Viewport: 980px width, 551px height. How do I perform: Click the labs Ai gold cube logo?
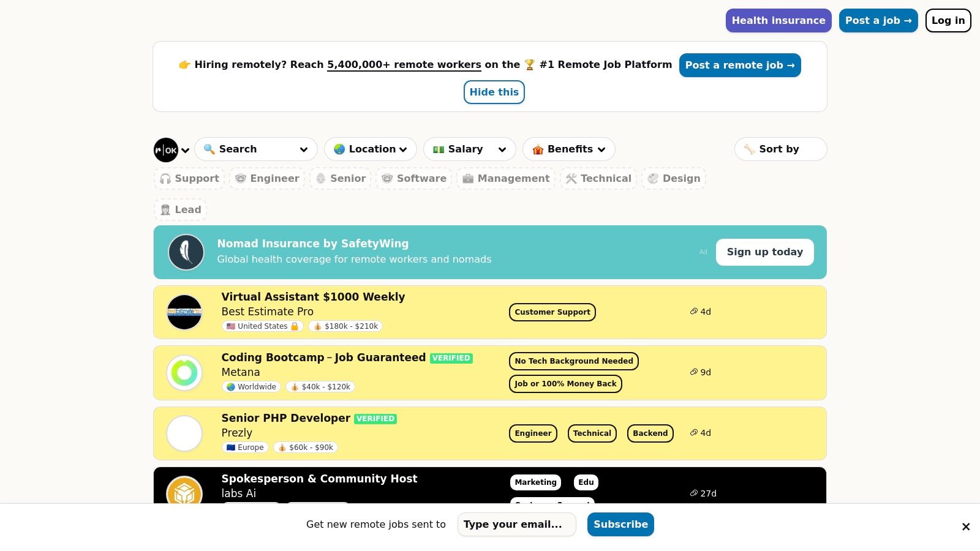[x=184, y=491]
